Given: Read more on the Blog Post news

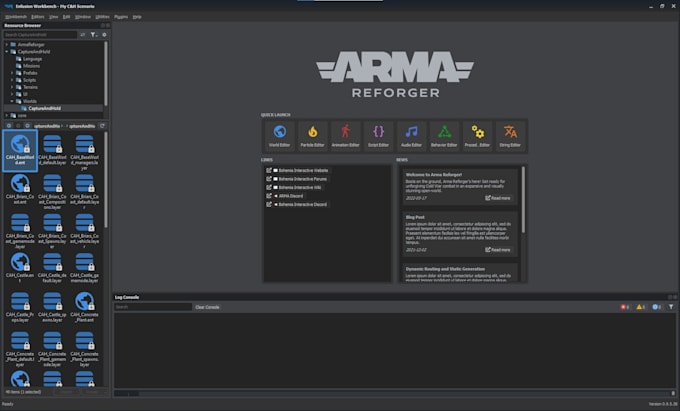Looking at the screenshot, I should pos(498,250).
